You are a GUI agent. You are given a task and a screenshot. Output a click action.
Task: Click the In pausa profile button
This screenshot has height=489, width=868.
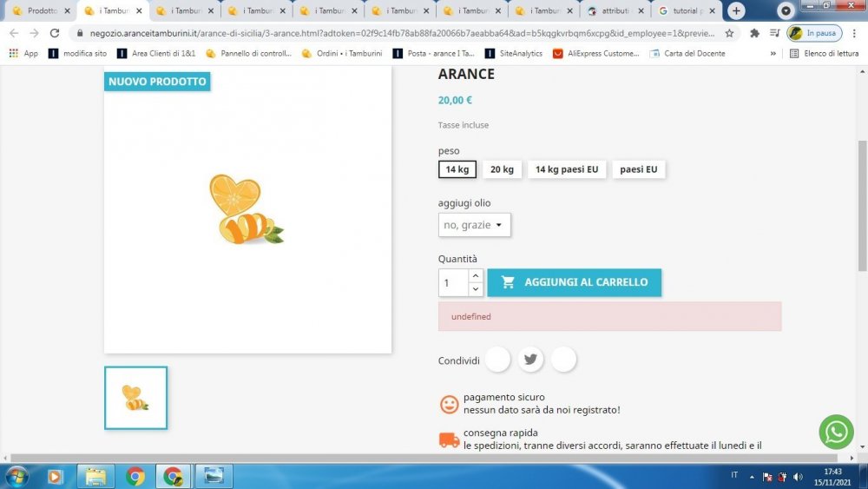814,33
